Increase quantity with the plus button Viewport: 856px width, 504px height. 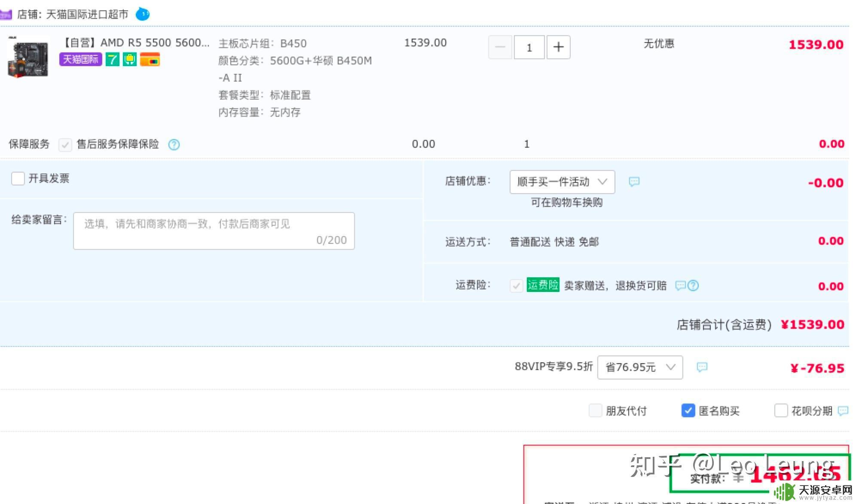(558, 47)
